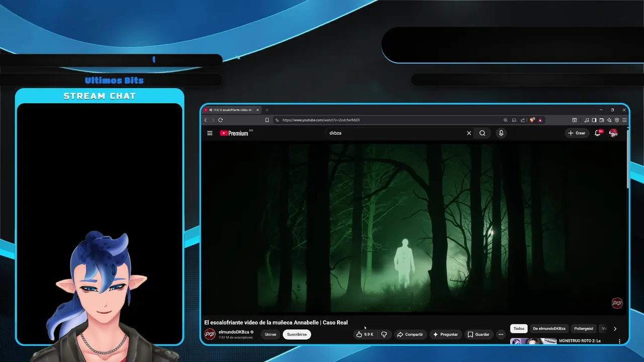The image size is (644, 362).
Task: Save video with Guardar button
Action: pos(478,334)
